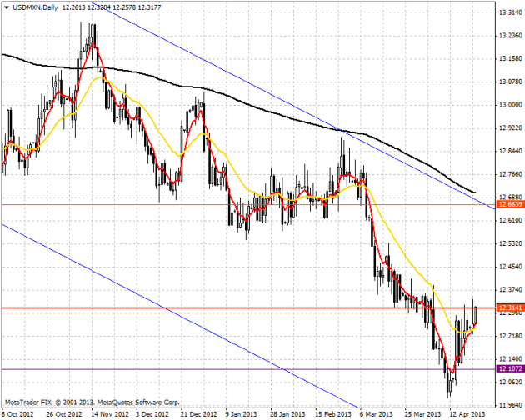This screenshot has height=420, width=525.
Task: Click the 13.3140 price scale value
Action: 509,14
